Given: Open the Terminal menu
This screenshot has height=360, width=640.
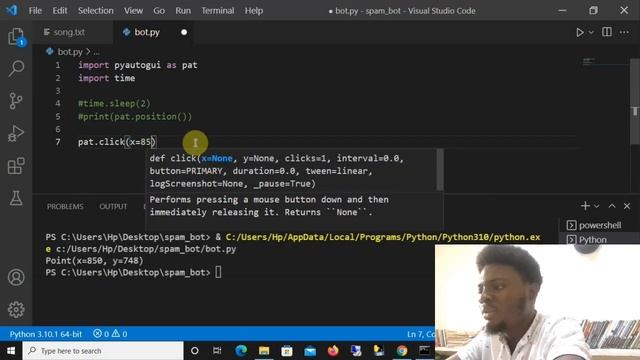Looking at the screenshot, I should [x=218, y=11].
